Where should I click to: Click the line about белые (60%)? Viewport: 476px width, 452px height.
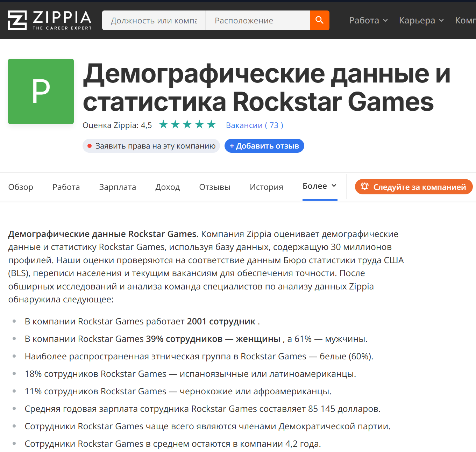coord(199,356)
